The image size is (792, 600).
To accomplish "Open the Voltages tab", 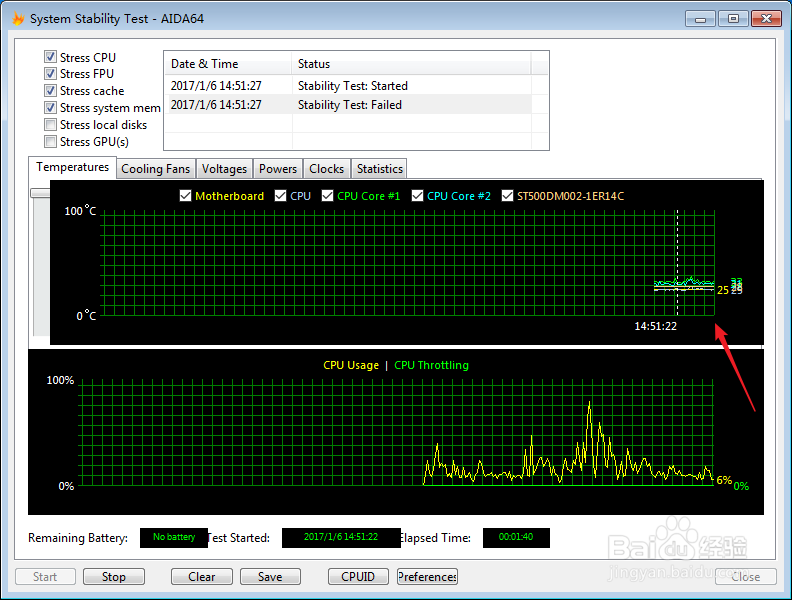I will (223, 169).
